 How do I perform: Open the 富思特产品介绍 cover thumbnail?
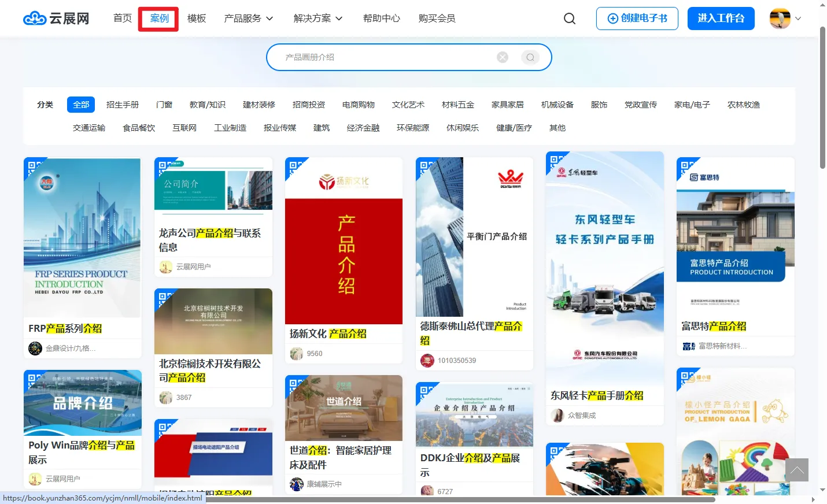click(x=736, y=237)
